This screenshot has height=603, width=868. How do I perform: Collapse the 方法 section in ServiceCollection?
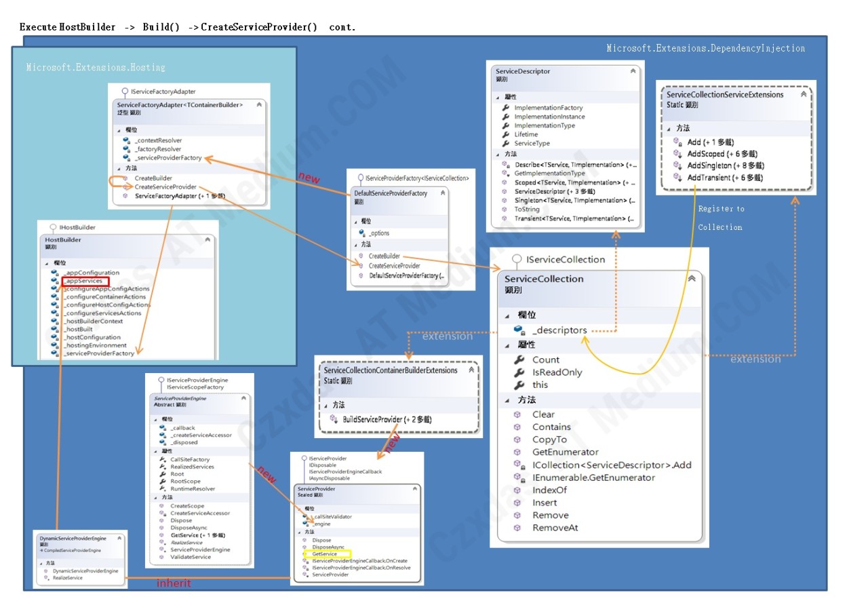(507, 400)
